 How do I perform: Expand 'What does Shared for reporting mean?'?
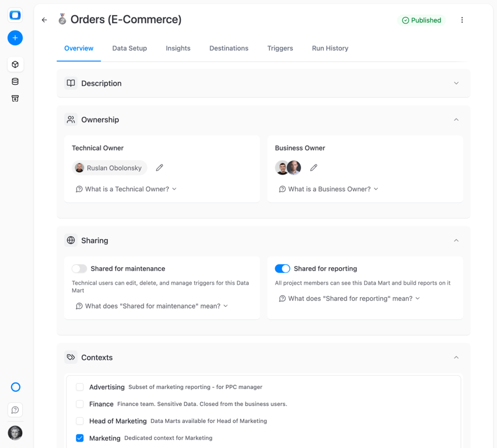pos(349,298)
